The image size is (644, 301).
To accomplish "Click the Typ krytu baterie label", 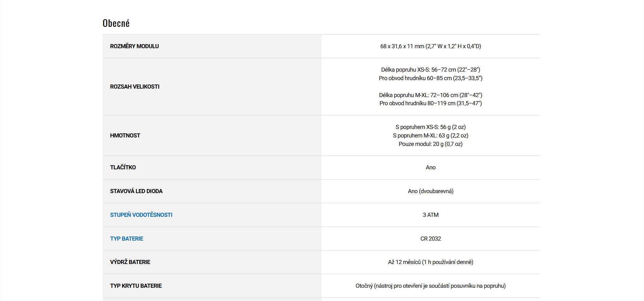I will coord(136,286).
